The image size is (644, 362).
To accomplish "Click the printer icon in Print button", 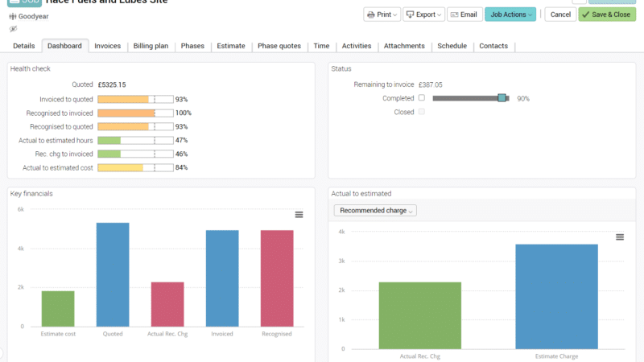I will (x=371, y=14).
